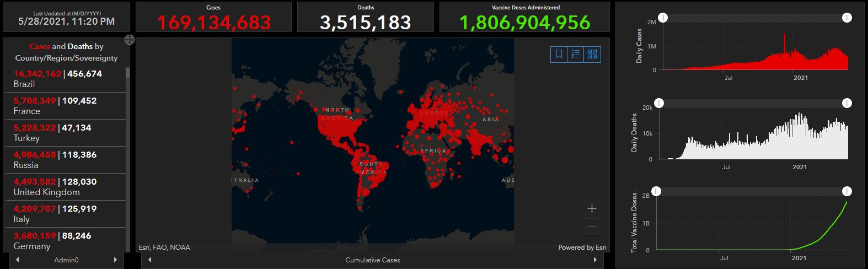The height and width of the screenshot is (269, 868).
Task: Open the map bookmarks icon
Action: coord(559,54)
